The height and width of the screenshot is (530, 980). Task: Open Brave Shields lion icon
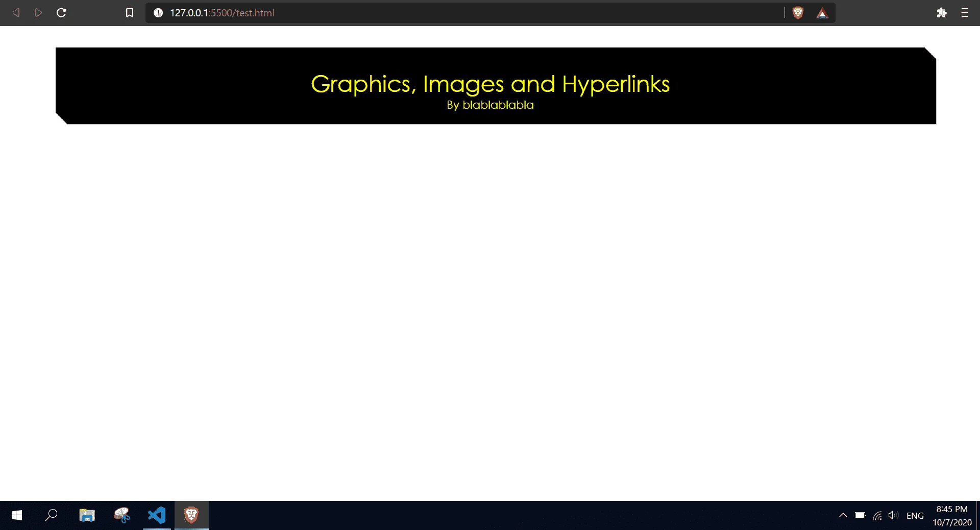[798, 13]
